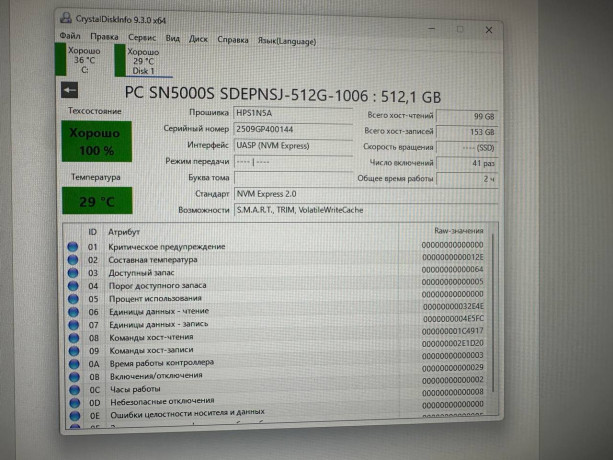
Task: Click the CrystalDiskInfo title bar icon
Action: [x=66, y=18]
